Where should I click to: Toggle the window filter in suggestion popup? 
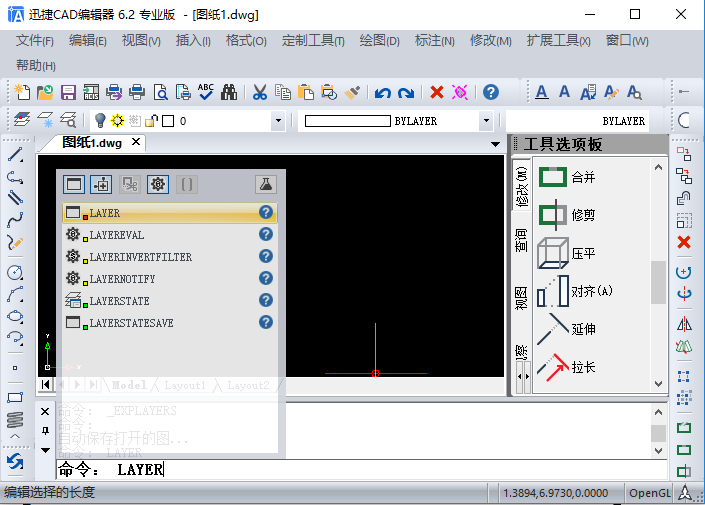click(x=74, y=184)
